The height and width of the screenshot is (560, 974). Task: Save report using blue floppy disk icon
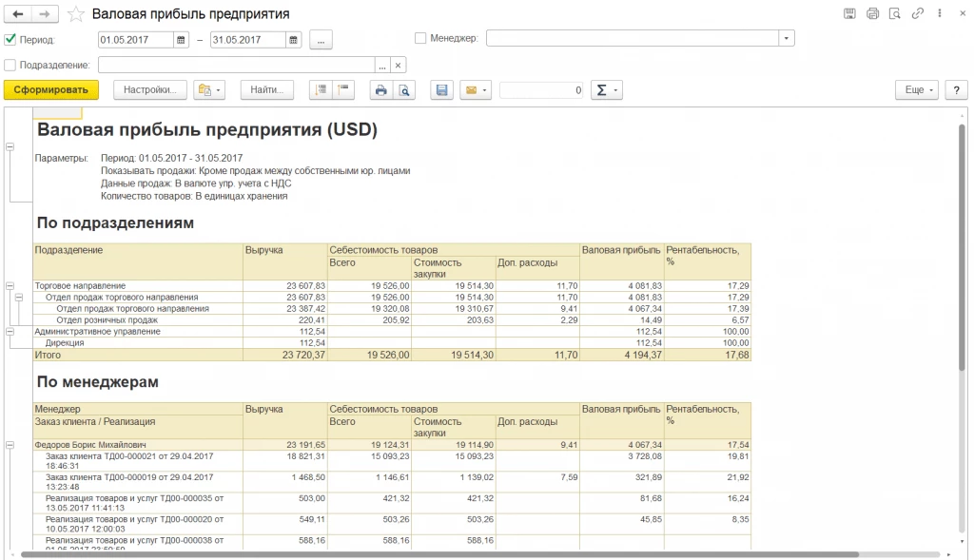pyautogui.click(x=441, y=90)
